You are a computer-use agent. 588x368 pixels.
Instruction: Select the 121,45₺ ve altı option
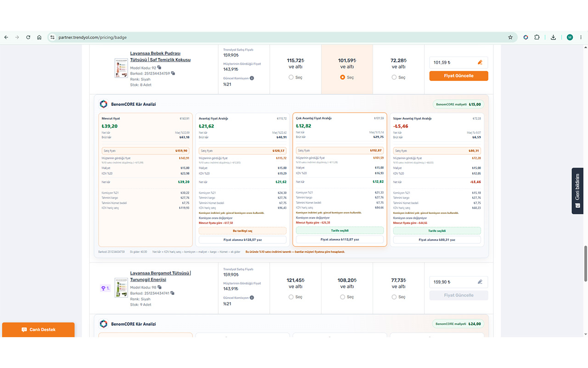coord(291,297)
